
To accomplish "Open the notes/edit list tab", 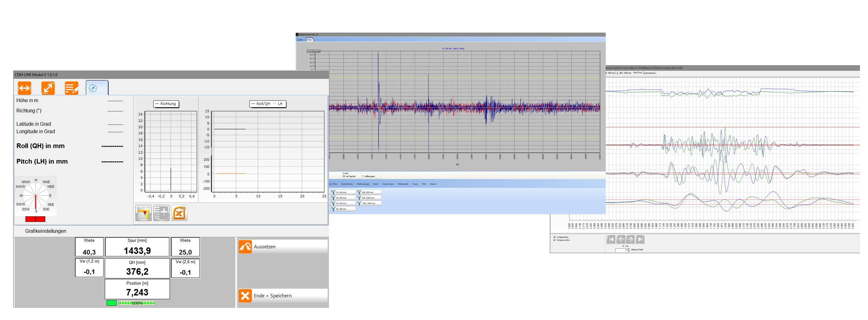I will (x=71, y=88).
